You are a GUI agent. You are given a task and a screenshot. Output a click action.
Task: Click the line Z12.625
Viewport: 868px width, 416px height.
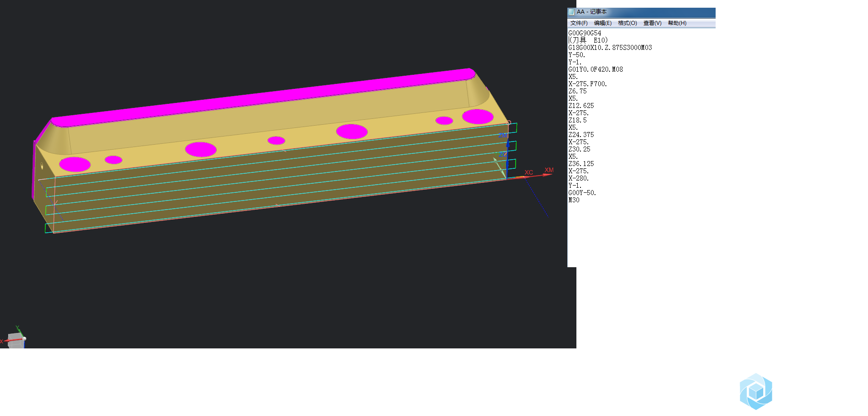click(x=581, y=106)
